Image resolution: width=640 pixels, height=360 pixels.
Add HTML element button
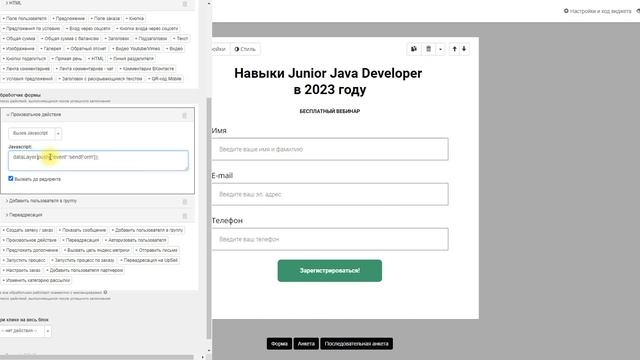(96, 58)
